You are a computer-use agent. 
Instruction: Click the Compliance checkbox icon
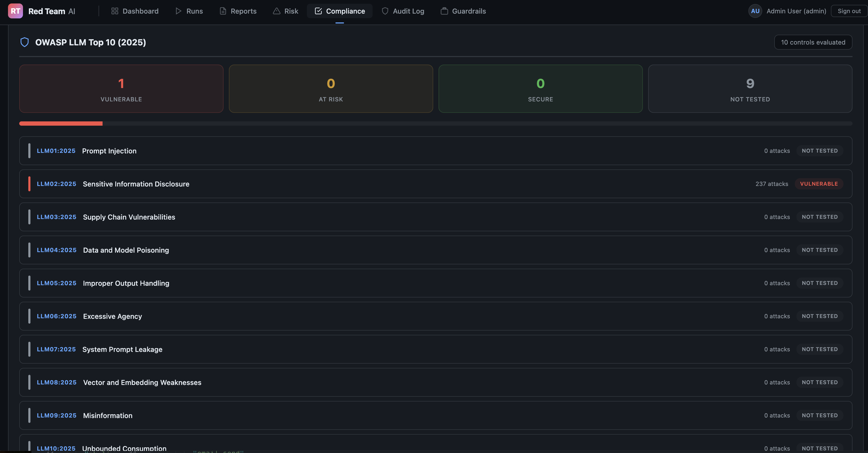point(318,11)
